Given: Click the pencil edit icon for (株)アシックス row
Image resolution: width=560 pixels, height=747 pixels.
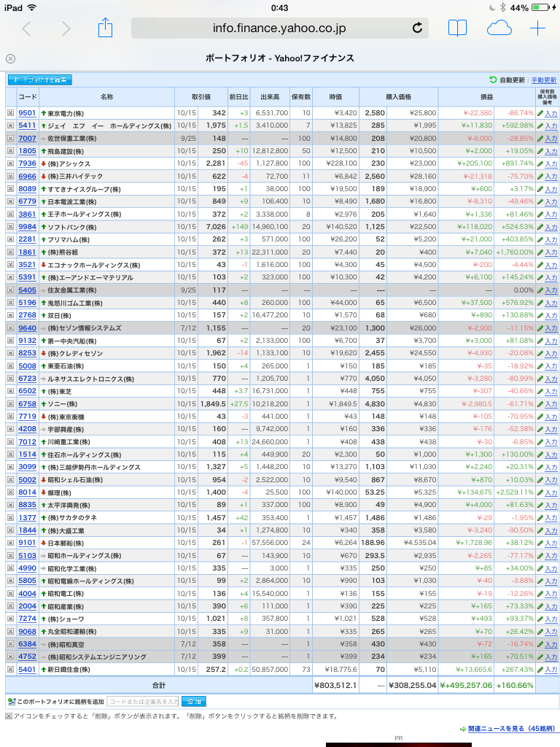Looking at the screenshot, I should point(540,164).
